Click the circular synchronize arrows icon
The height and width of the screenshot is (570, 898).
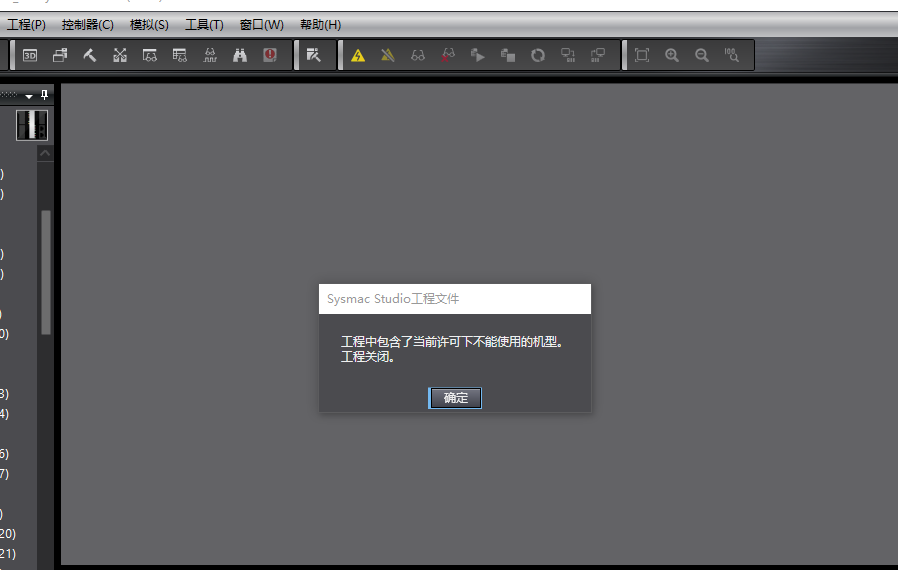pyautogui.click(x=538, y=55)
